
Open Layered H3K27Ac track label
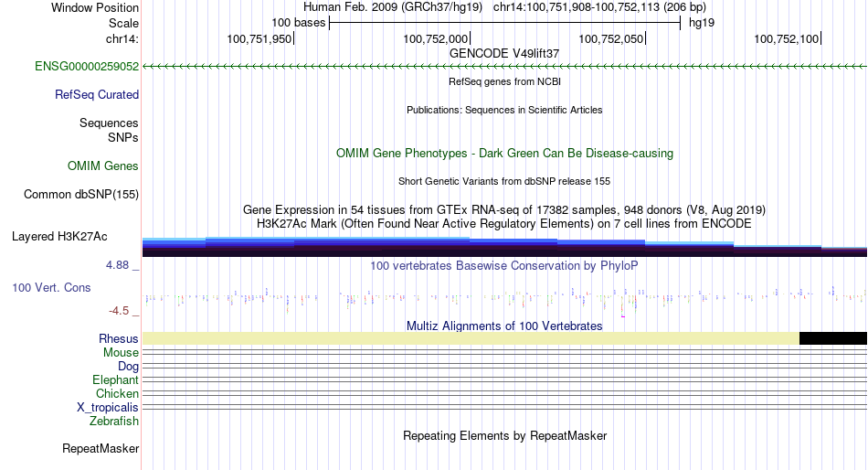click(x=59, y=237)
